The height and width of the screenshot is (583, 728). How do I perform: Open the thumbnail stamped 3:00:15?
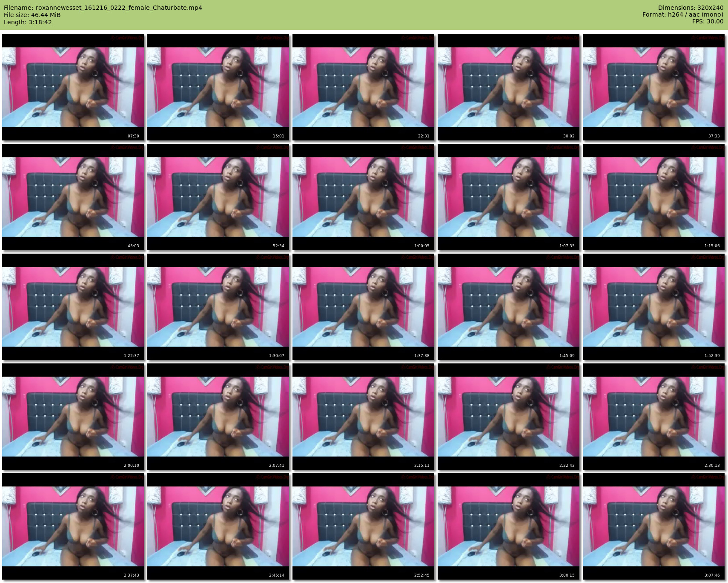click(x=509, y=526)
